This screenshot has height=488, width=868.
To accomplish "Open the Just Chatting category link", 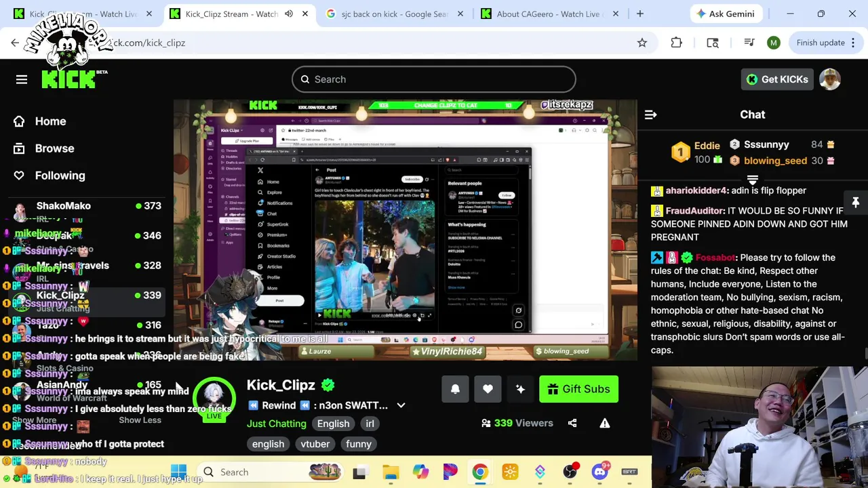I will 276,424.
